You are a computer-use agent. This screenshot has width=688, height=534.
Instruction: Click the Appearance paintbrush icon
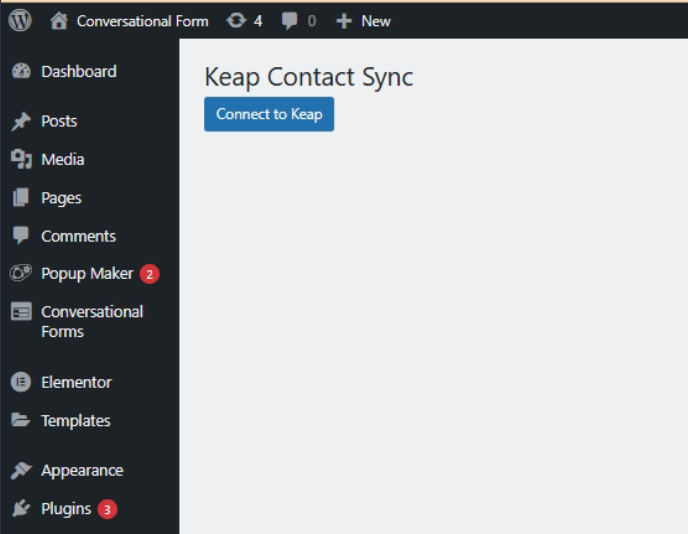point(21,470)
